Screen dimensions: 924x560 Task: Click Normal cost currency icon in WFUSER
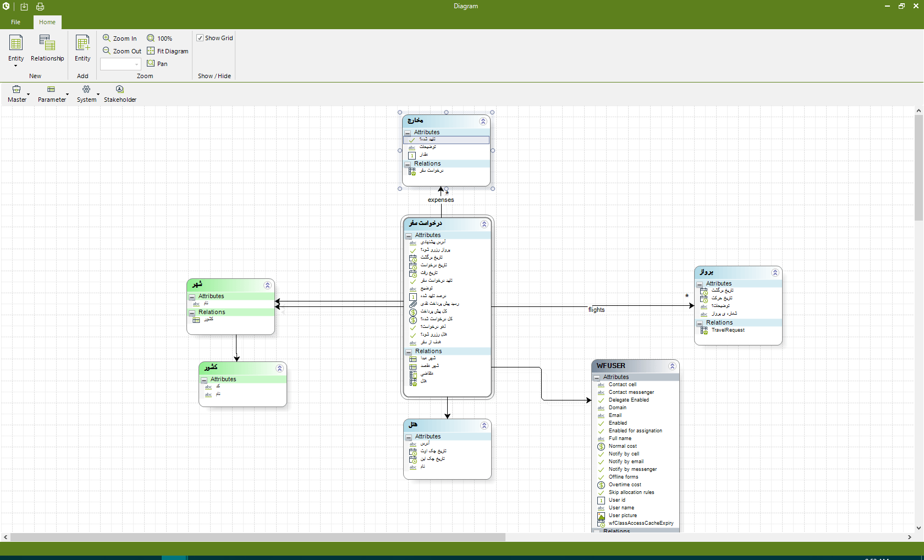601,447
